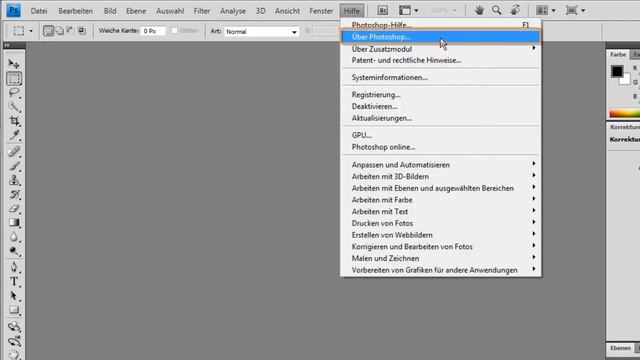Select the Eyedropper tool
The height and width of the screenshot is (360, 640).
(x=14, y=135)
